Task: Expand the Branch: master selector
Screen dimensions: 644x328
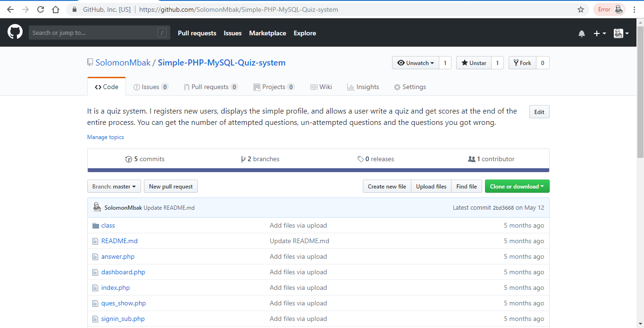Action: [114, 187]
